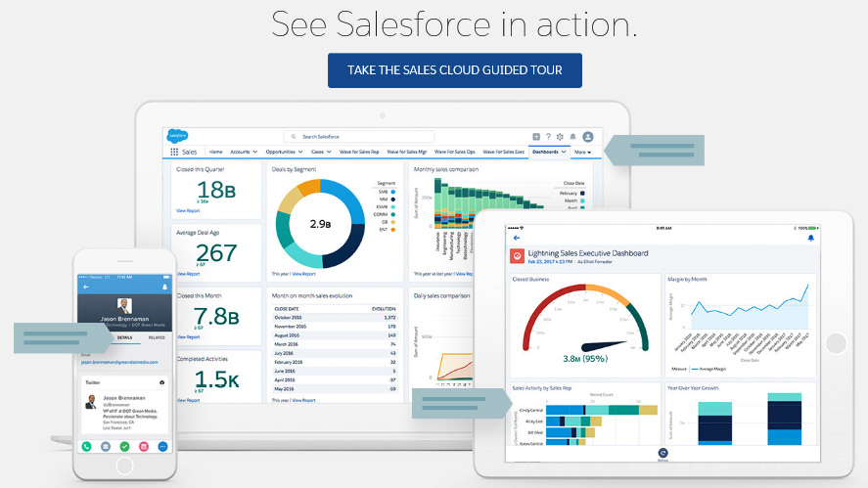Click the Ricky East bar label
Image resolution: width=868 pixels, height=488 pixels.
coord(533,421)
